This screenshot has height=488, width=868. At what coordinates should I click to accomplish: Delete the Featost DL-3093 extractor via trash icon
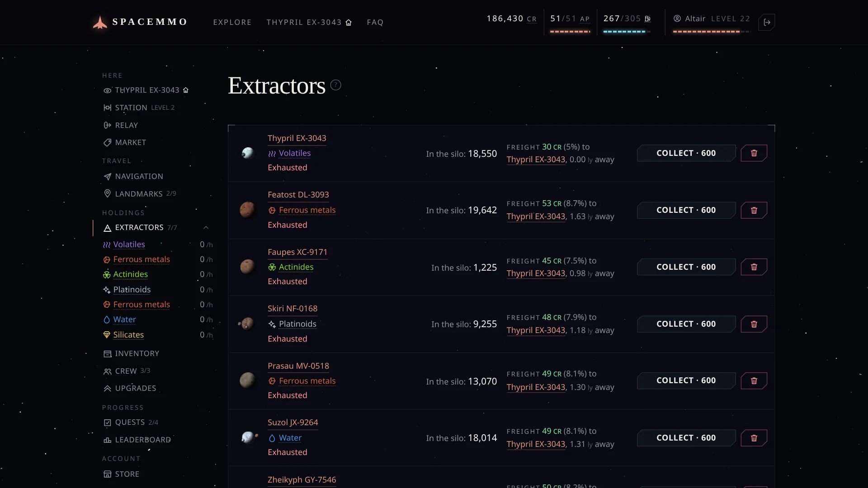754,210
